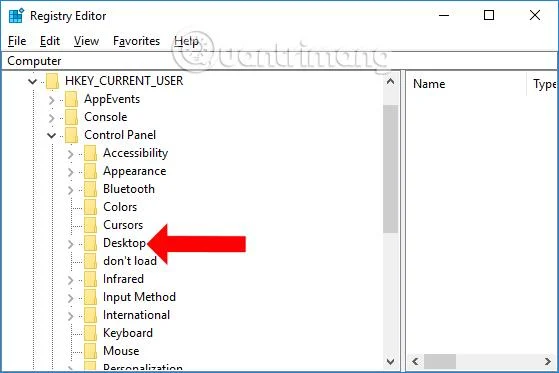Select the Console key label

[106, 117]
